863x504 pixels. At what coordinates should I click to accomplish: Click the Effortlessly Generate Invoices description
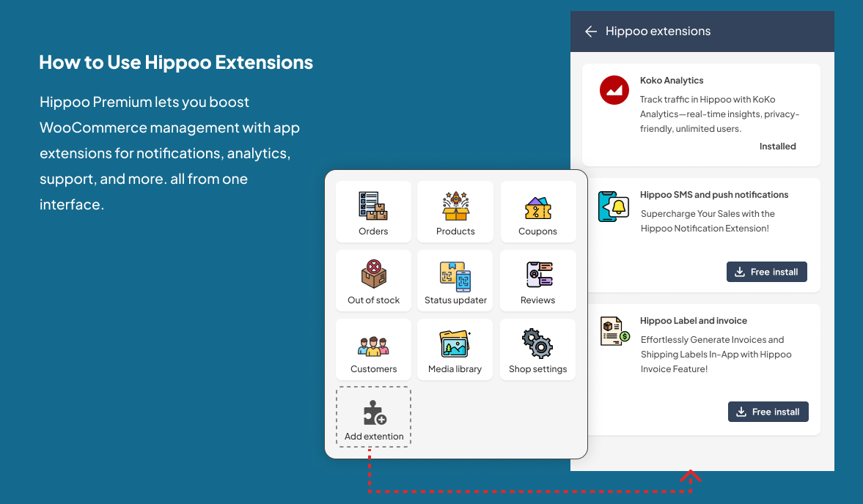716,355
